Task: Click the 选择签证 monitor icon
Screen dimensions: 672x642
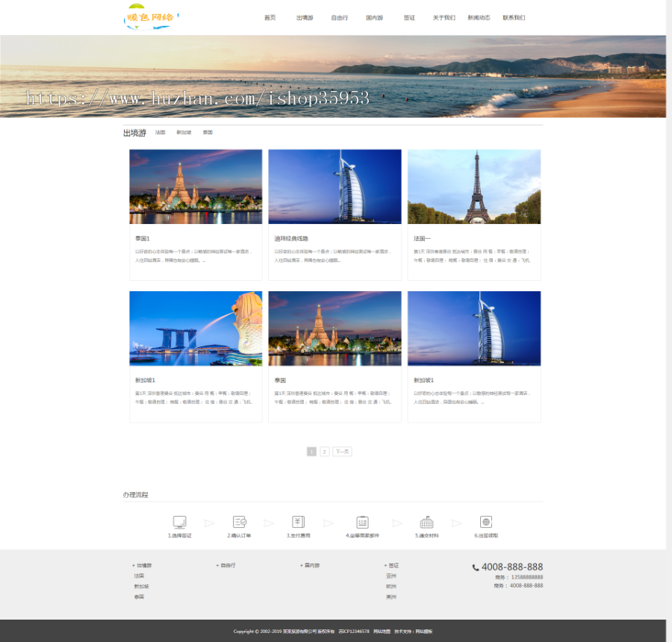Action: [x=179, y=521]
